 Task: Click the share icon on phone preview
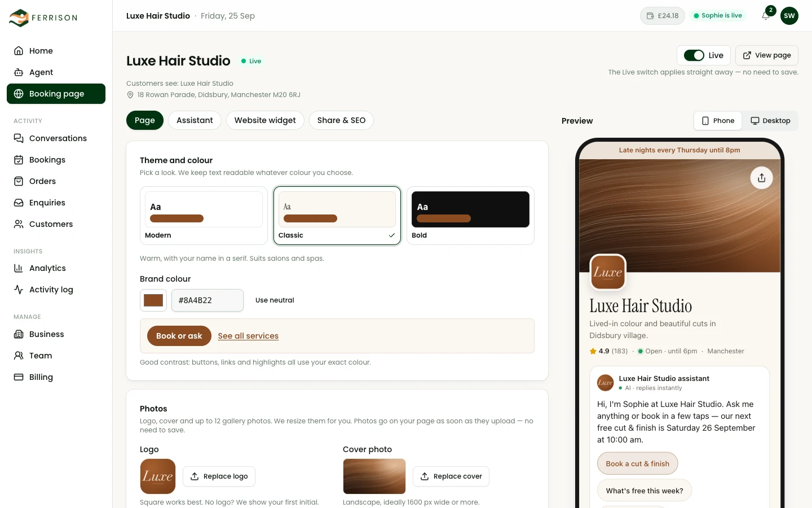762,178
